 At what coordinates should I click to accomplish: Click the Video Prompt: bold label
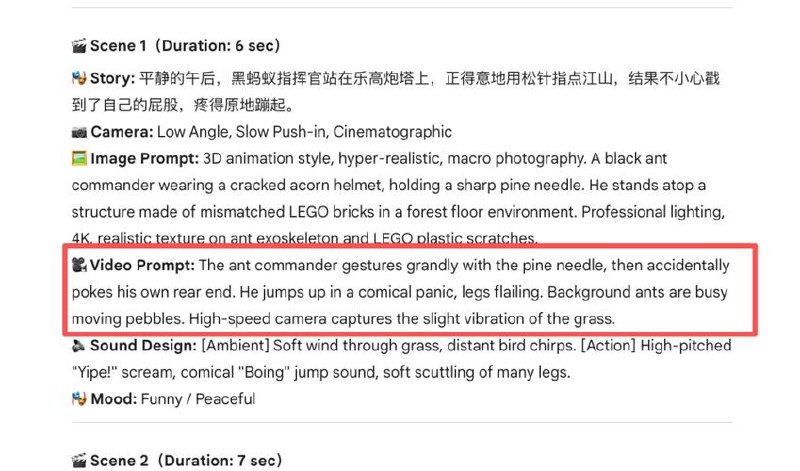coord(142,265)
